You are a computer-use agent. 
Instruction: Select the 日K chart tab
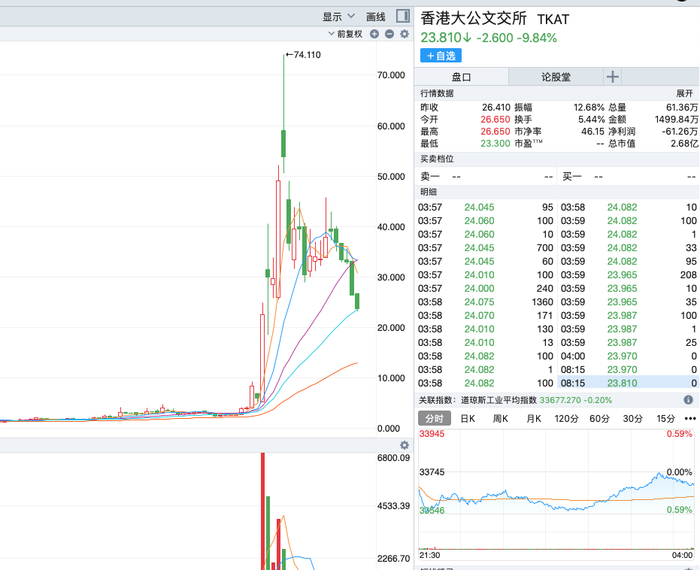(467, 419)
